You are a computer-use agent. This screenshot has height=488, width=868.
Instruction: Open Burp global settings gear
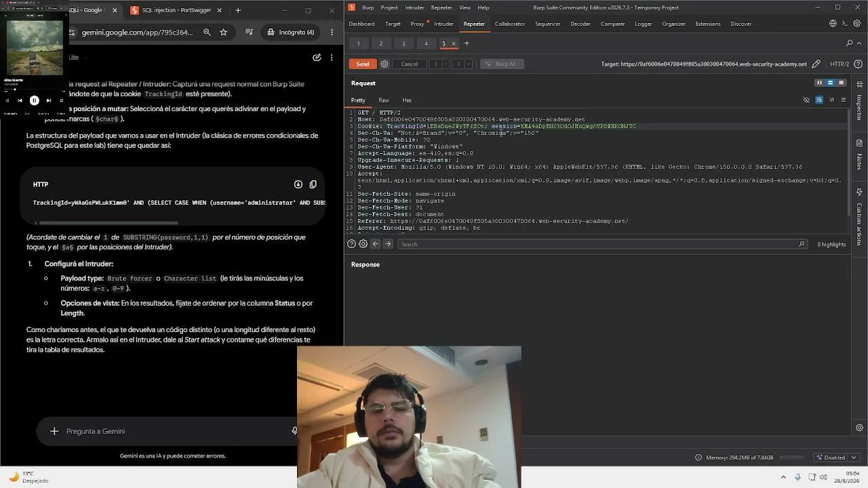[x=856, y=24]
